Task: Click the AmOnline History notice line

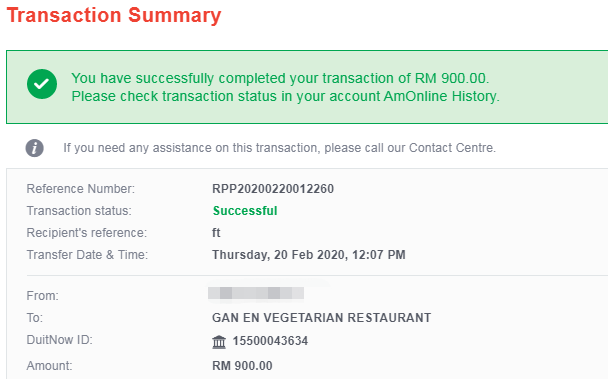Action: pos(285,96)
